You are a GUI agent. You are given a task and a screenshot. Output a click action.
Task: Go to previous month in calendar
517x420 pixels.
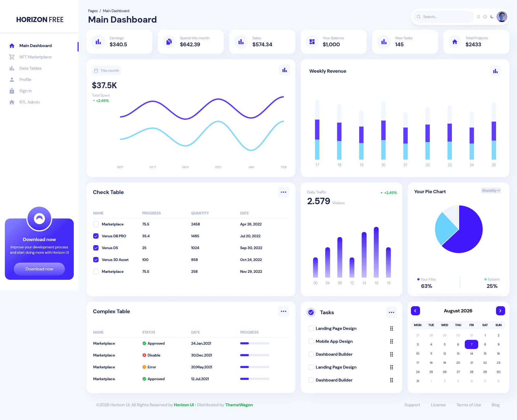click(x=415, y=311)
